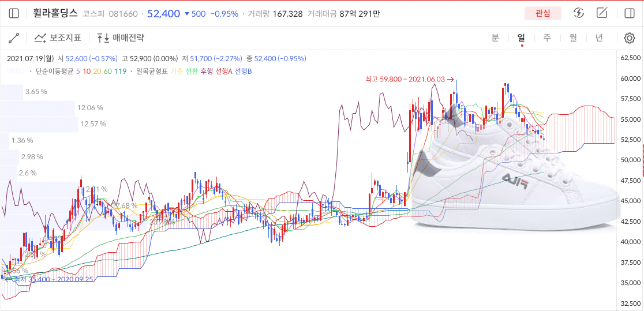The height and width of the screenshot is (311, 644).
Task: Click the 휠라홀딩스 stock name
Action: click(55, 13)
